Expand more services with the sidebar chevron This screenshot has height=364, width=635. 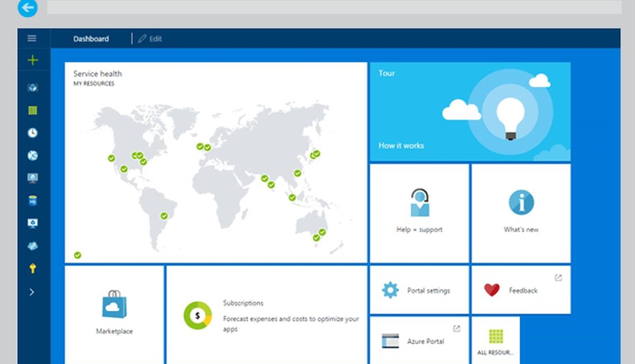tap(32, 292)
